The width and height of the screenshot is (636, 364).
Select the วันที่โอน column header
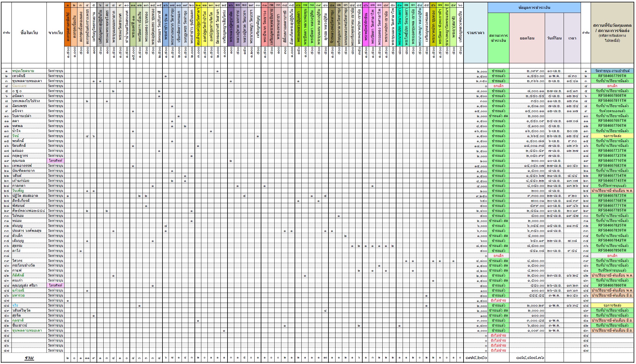click(554, 38)
